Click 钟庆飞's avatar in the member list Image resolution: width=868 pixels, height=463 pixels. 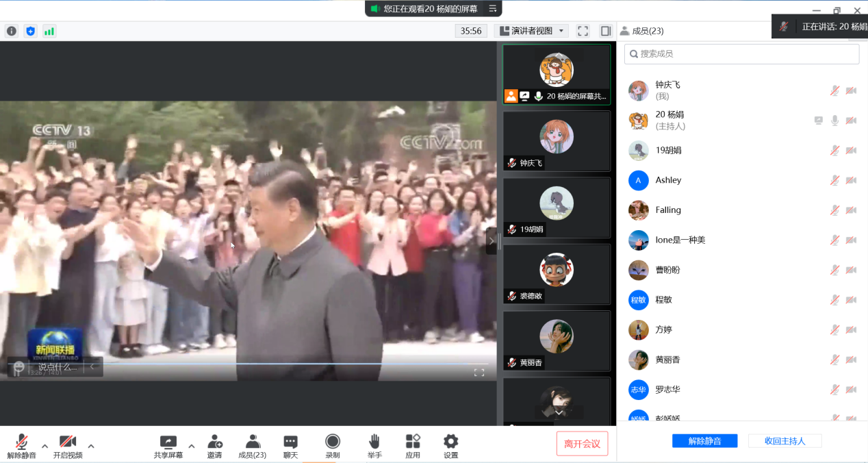[639, 90]
